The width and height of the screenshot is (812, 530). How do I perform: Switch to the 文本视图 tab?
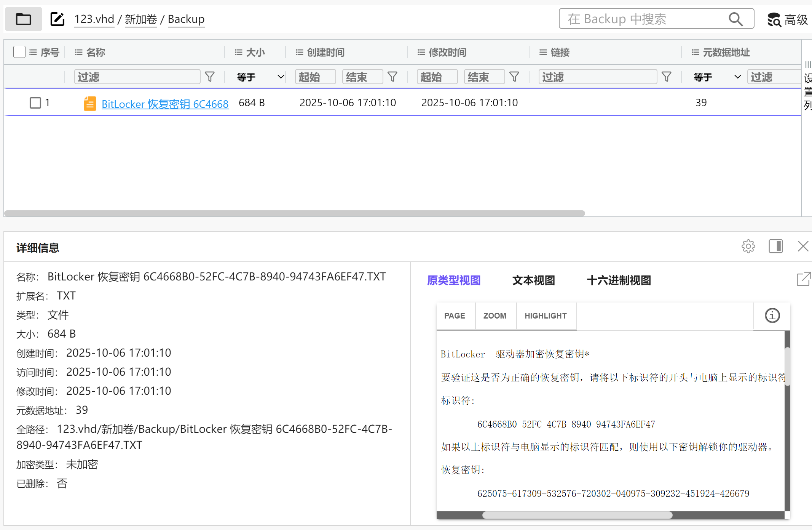click(533, 280)
